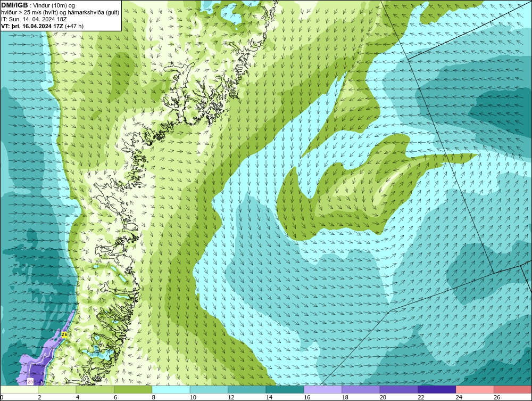Click the white "25" gust contour label on the map
This screenshot has height=401, width=532.
click(30, 382)
